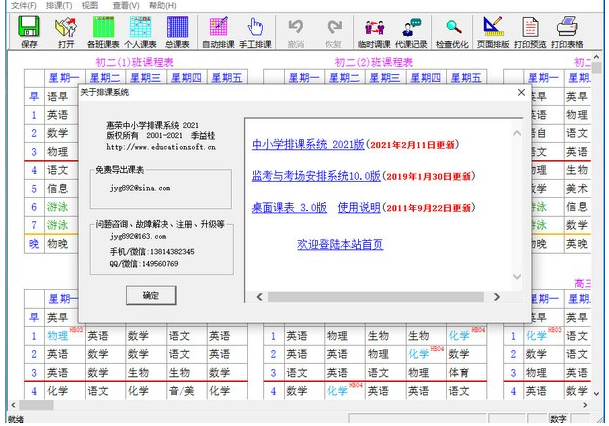Click 初二(2)班课程表 title
The image size is (609, 426).
(374, 62)
